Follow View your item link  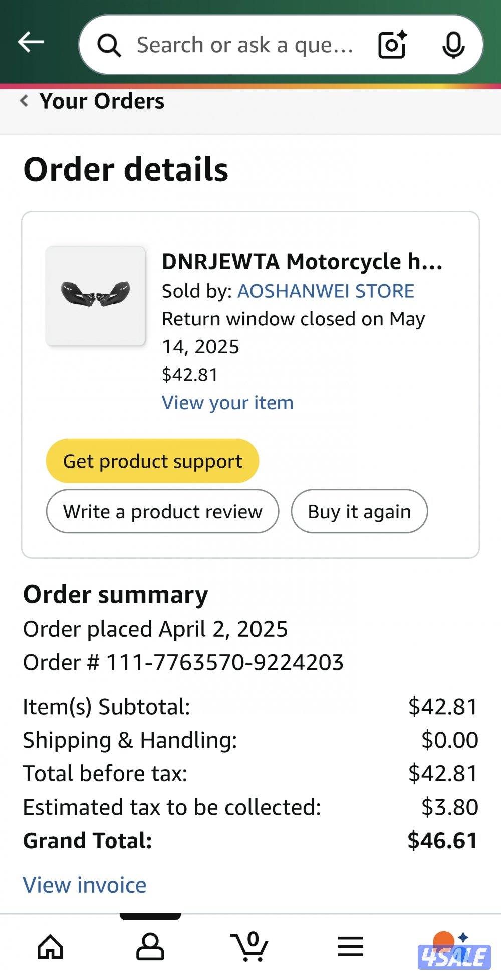tap(227, 403)
